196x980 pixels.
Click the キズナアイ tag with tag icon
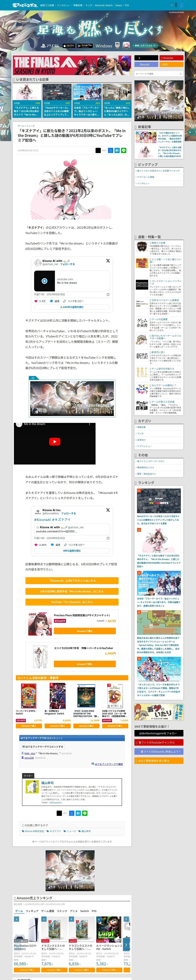click(x=54, y=831)
